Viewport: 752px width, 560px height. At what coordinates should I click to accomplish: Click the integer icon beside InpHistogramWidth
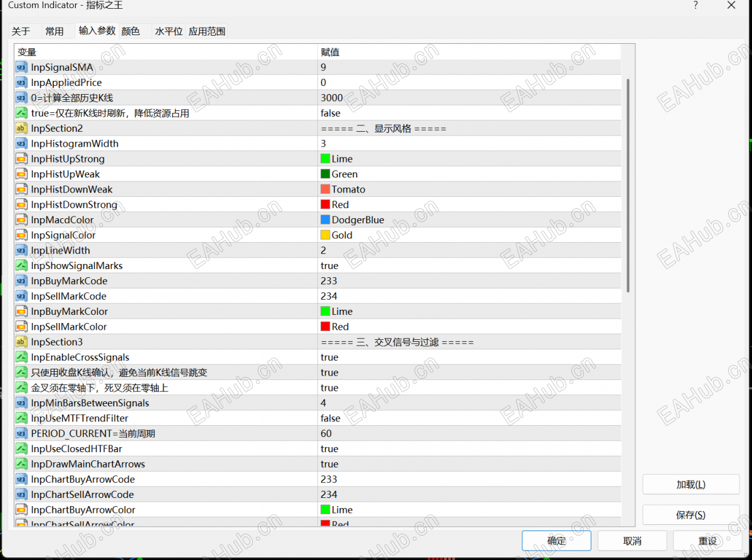click(x=21, y=144)
